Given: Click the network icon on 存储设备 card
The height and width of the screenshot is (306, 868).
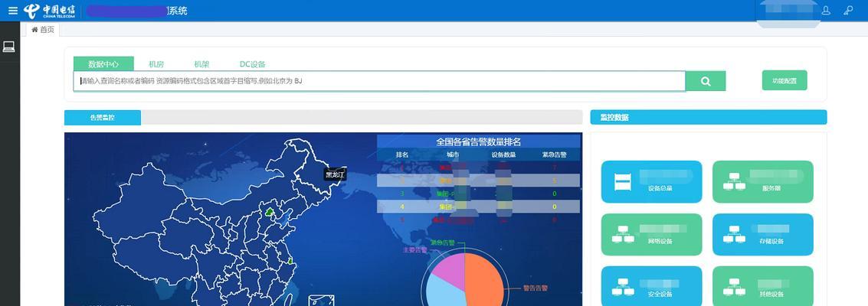Looking at the screenshot, I should pos(734,234).
